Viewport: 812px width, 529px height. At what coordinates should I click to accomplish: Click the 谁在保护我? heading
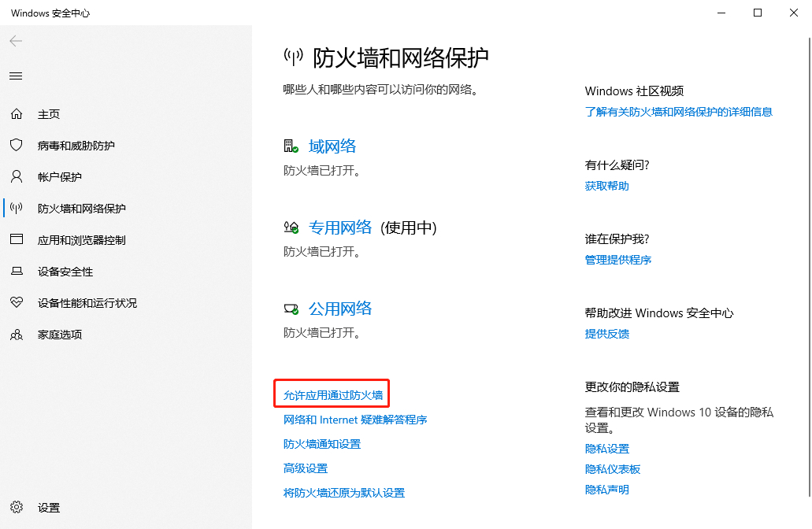point(617,239)
